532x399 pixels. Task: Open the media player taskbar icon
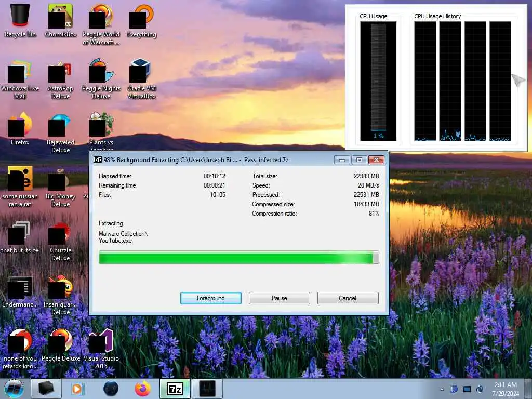tap(77, 389)
